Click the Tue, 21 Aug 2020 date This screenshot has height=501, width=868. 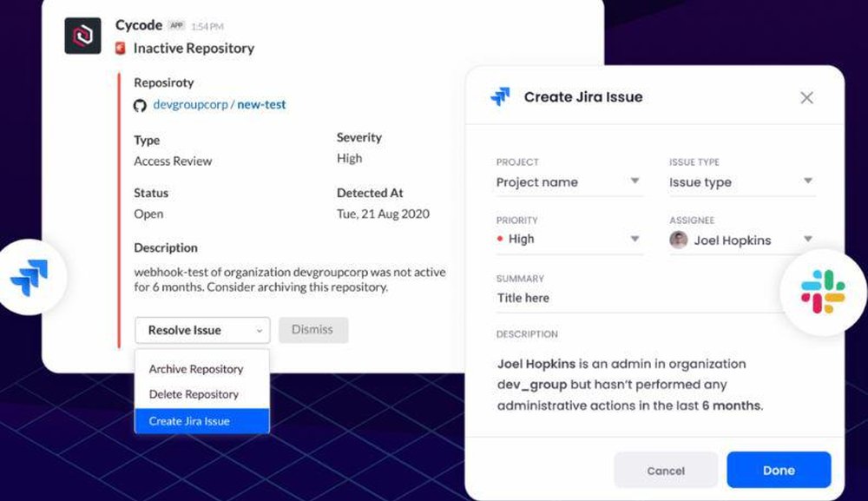click(x=383, y=214)
